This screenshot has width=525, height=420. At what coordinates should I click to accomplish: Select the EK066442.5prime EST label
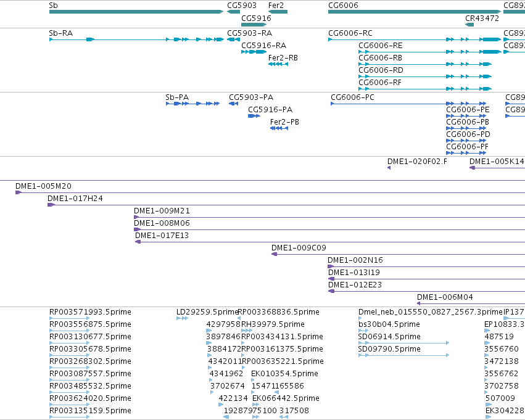pos(286,398)
